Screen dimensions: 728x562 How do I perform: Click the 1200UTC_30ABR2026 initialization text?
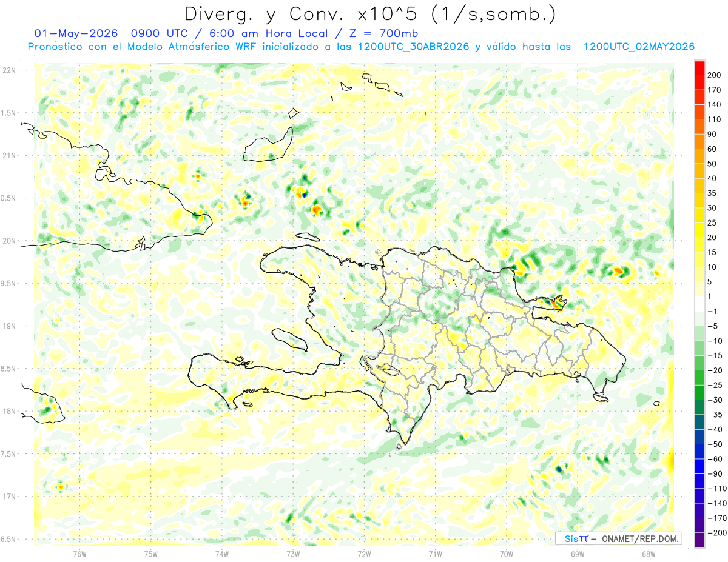(x=413, y=47)
